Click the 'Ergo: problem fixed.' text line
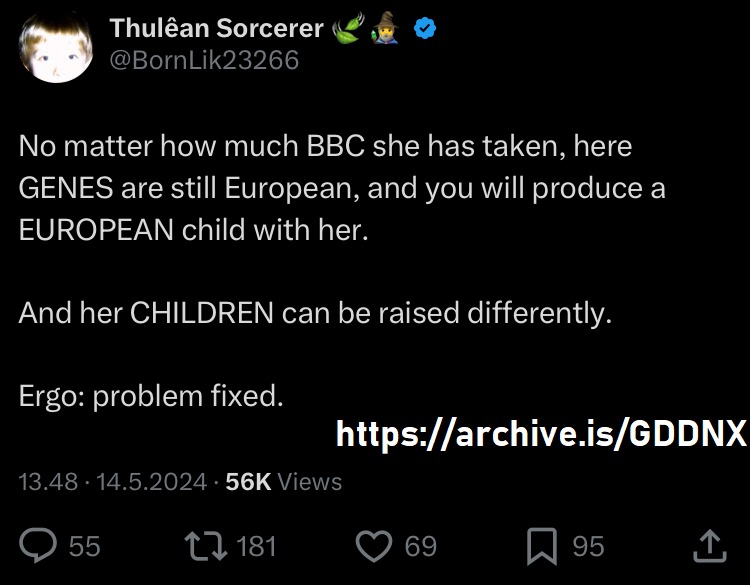 coord(151,397)
